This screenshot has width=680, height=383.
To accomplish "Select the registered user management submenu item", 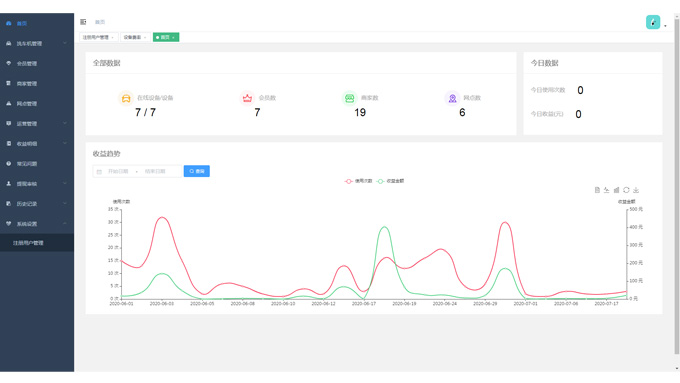I will pyautogui.click(x=37, y=243).
